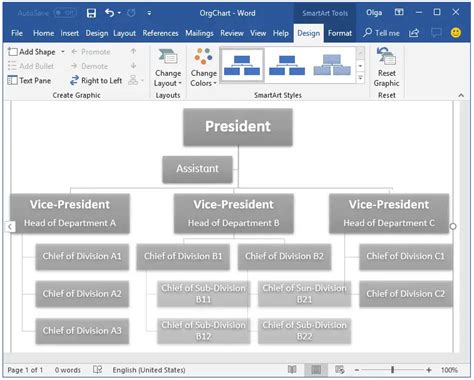The width and height of the screenshot is (474, 380).
Task: Click the zoom out minus button
Action: pos(357,370)
